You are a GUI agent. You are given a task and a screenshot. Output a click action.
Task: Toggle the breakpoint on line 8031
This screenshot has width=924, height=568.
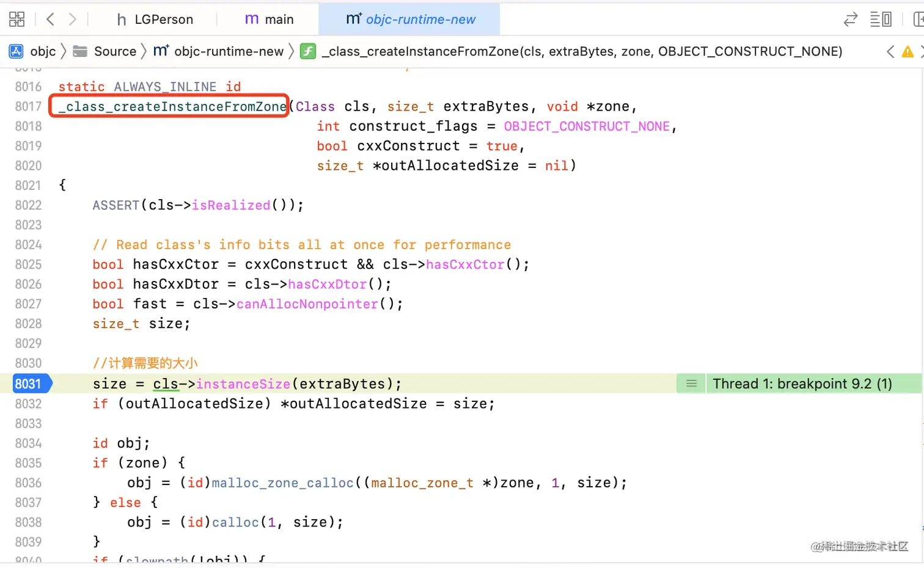pos(32,384)
